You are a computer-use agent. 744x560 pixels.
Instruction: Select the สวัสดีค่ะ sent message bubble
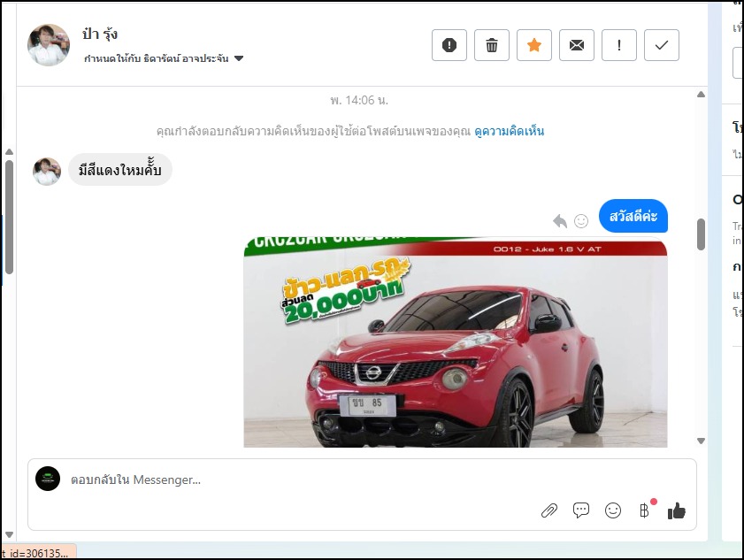tap(633, 216)
